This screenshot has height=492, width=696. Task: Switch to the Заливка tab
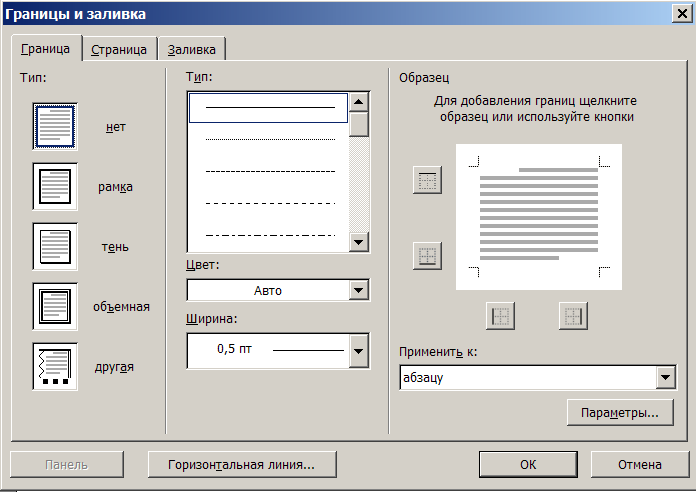click(192, 49)
